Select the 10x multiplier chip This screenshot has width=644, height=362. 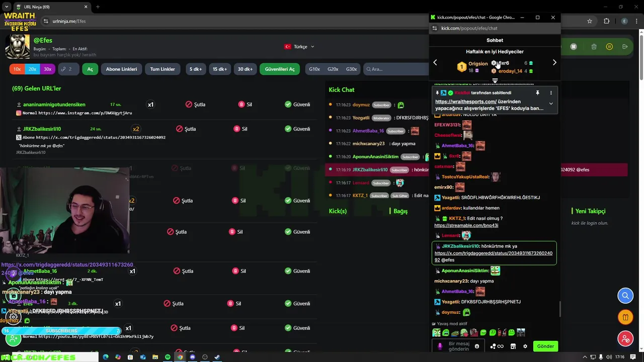(17, 69)
